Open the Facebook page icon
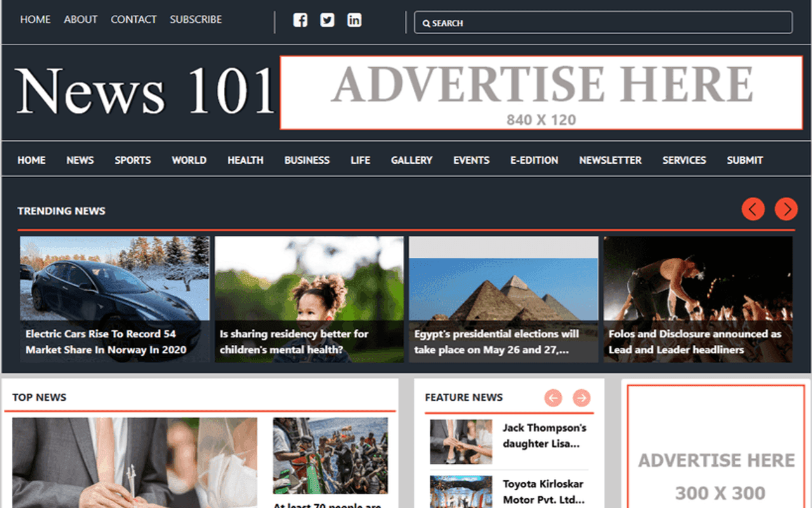The height and width of the screenshot is (508, 812). click(299, 20)
